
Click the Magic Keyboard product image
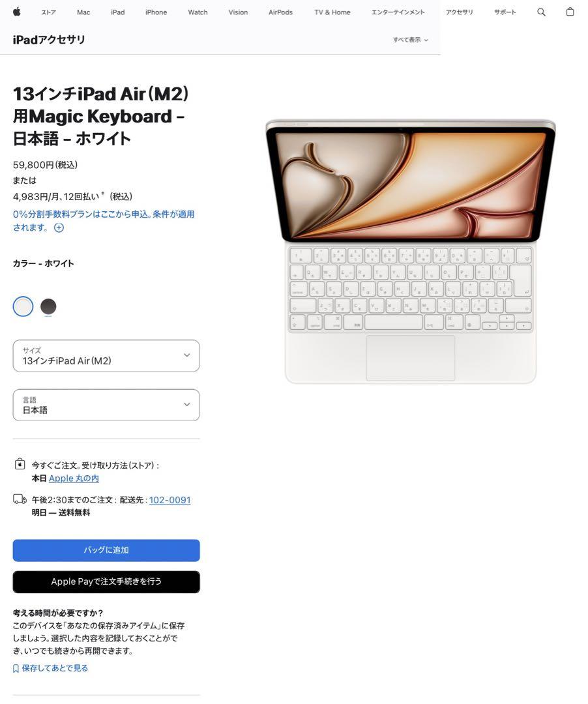point(410,252)
